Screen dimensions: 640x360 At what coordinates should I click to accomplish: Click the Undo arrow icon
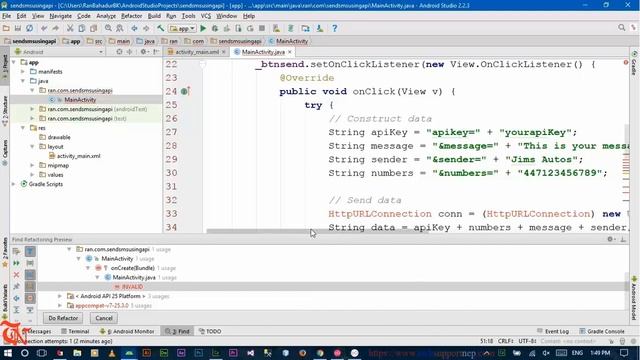pos(44,28)
